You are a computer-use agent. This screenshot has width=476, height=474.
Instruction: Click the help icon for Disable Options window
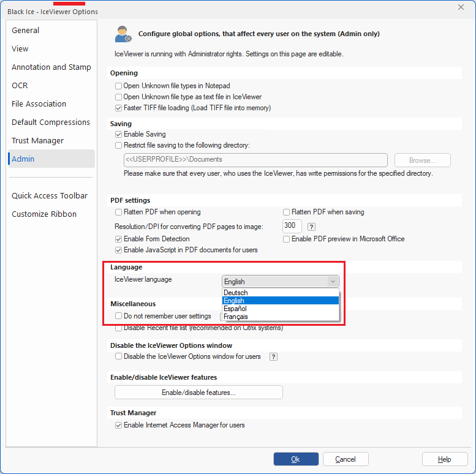click(273, 356)
